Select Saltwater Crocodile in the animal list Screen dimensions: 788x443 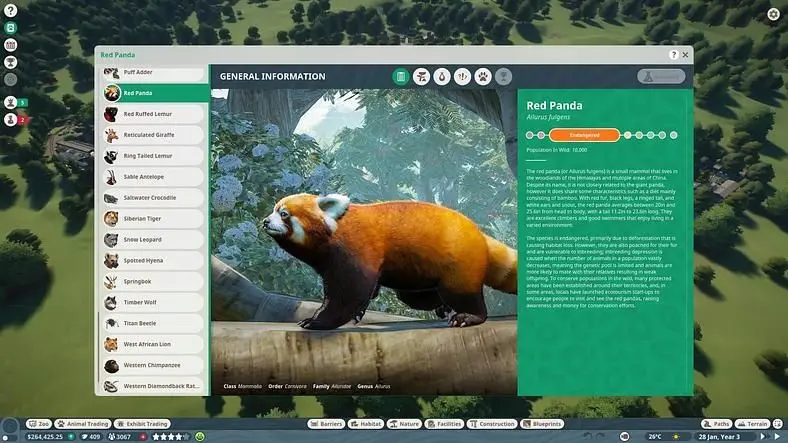(x=153, y=198)
